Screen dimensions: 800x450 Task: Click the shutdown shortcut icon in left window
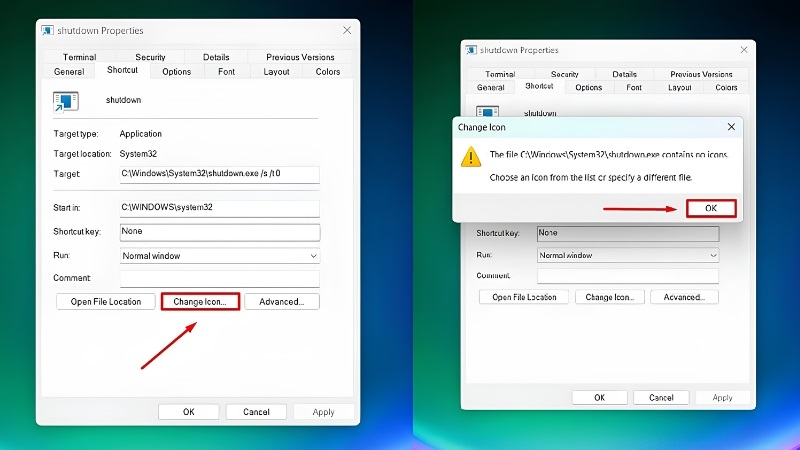[x=66, y=102]
